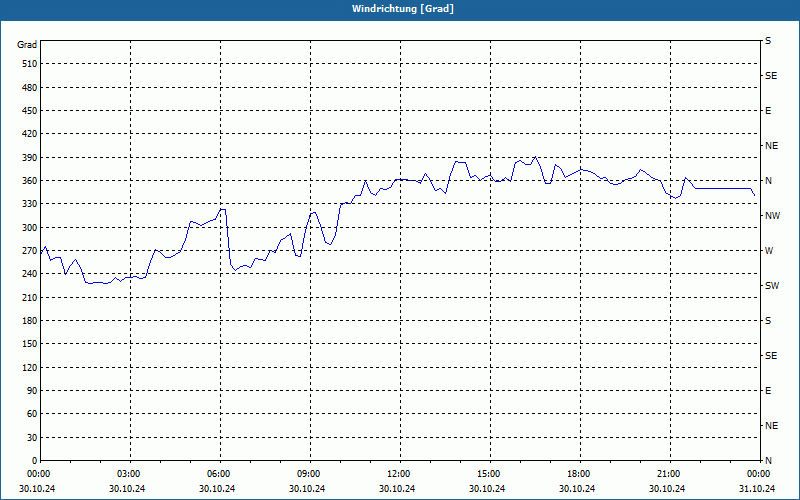Click the 0 value on the y-axis
The image size is (800, 500).
35,460
